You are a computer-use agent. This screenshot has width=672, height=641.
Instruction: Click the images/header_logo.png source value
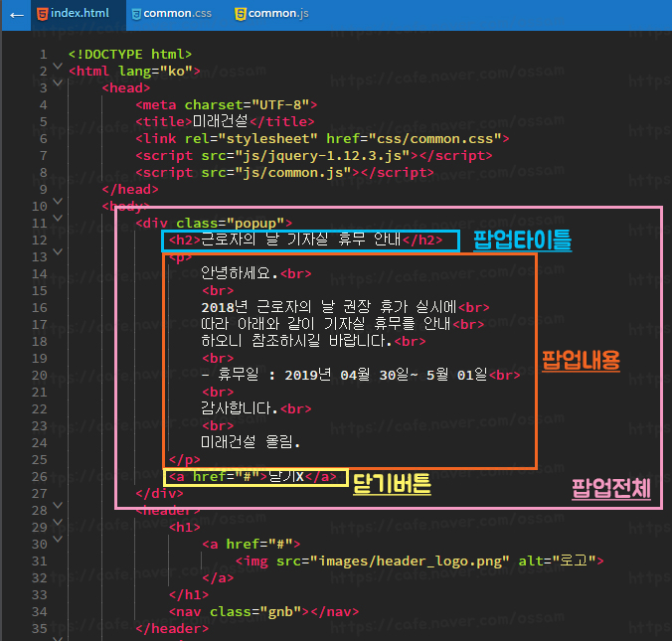(410, 561)
